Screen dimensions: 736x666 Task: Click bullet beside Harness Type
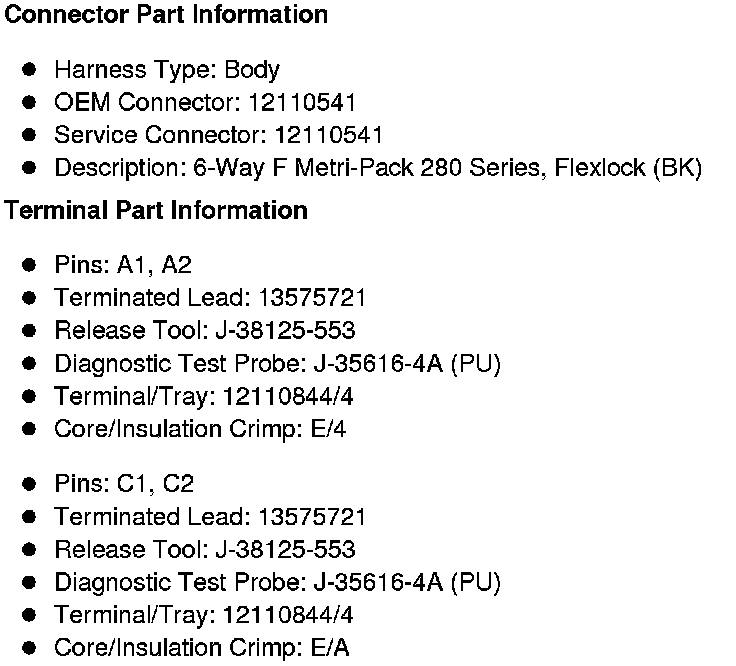(29, 69)
